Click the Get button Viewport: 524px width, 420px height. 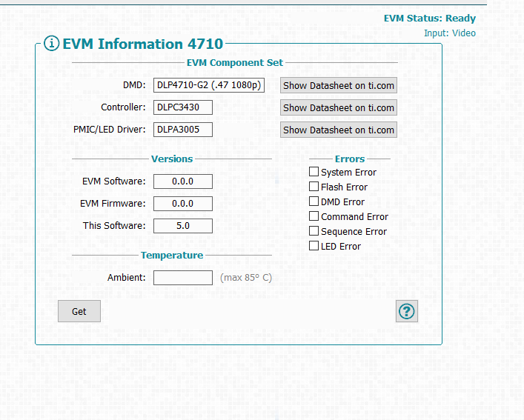[x=79, y=311]
